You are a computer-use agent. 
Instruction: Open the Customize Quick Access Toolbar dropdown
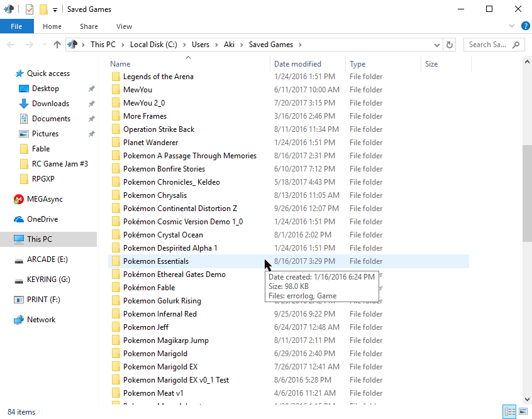[55, 10]
